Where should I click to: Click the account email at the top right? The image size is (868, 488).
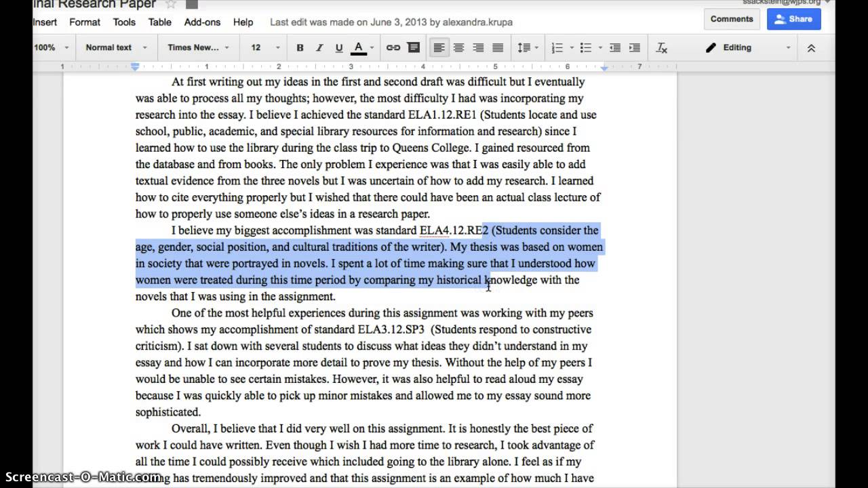(781, 3)
